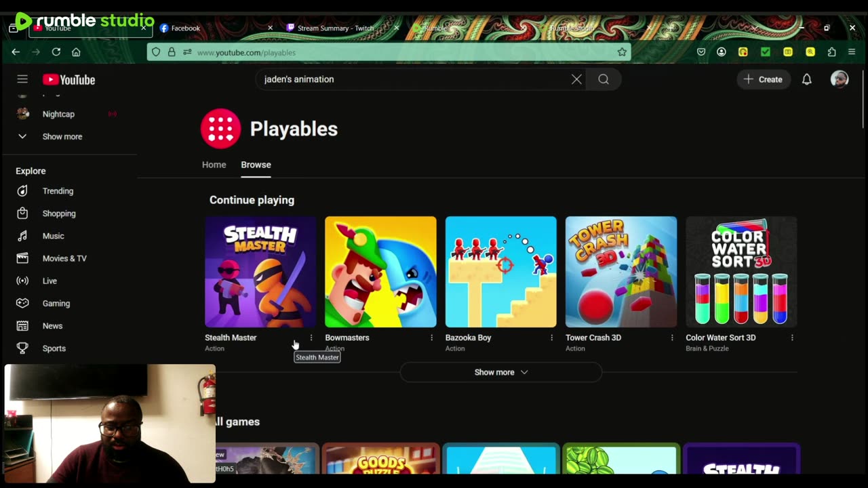Click the lock icon in the address bar
This screenshot has width=868, height=488.
pos(172,52)
